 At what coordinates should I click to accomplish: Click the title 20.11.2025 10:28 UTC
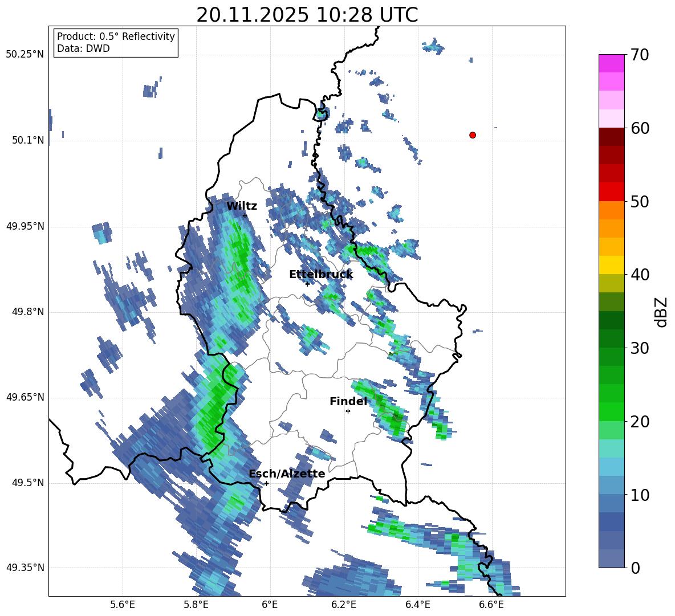click(x=307, y=15)
